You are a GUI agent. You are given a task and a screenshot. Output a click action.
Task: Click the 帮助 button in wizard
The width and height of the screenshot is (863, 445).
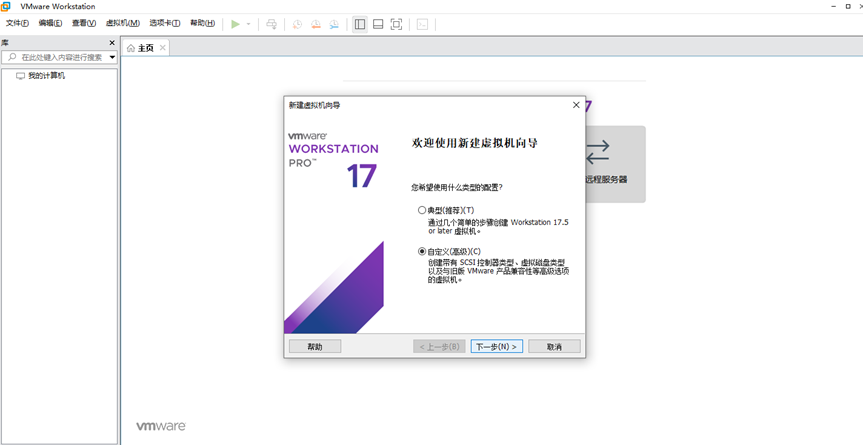[x=315, y=347]
